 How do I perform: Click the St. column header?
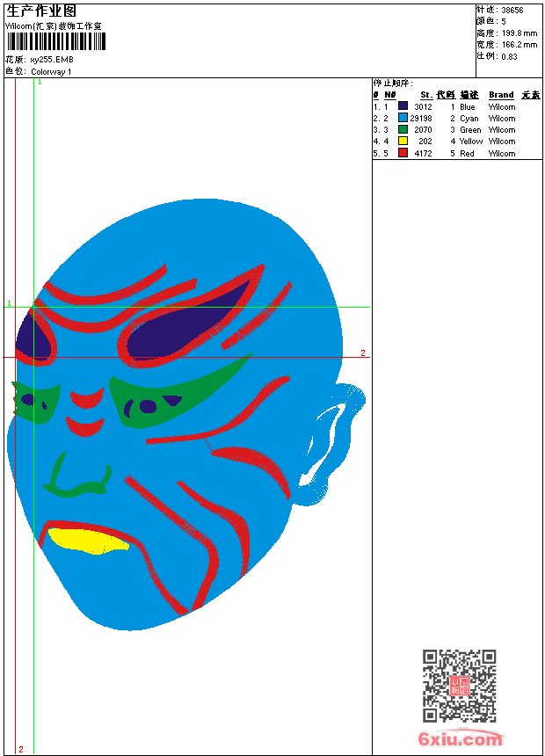425,95
